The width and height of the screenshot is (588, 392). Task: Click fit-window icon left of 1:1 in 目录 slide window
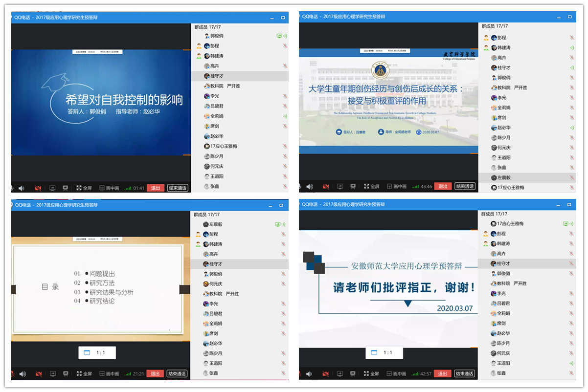[x=88, y=352]
